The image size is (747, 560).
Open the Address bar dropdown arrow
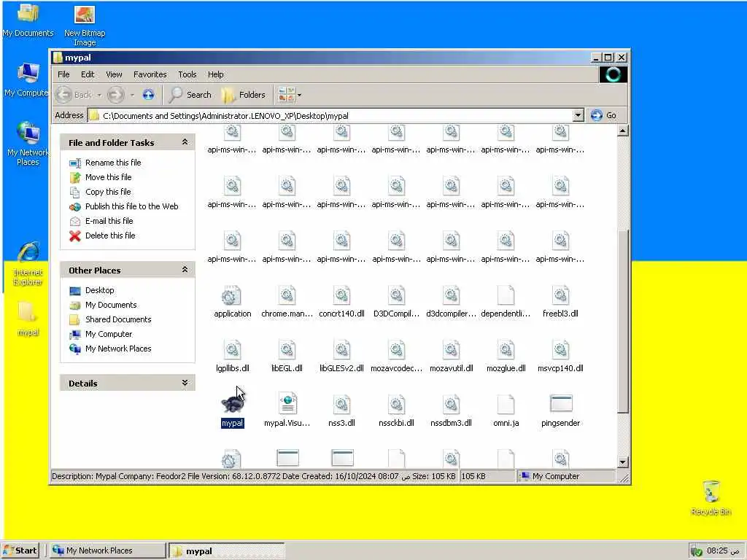coord(578,115)
